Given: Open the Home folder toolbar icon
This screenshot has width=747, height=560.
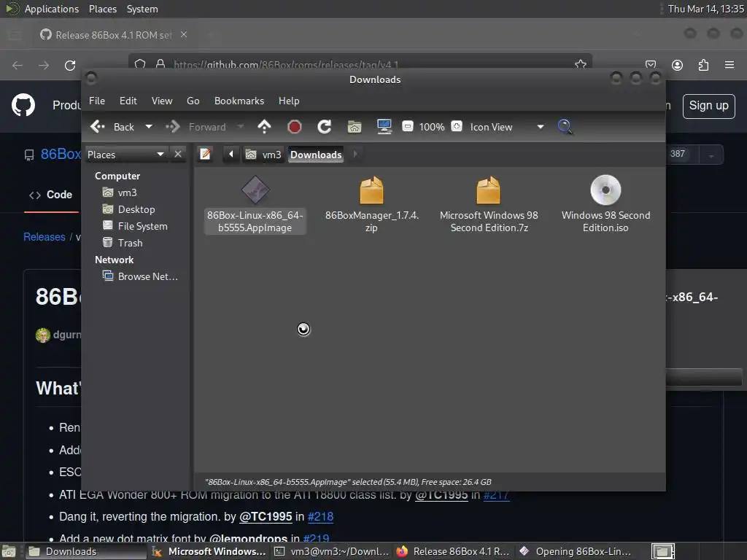Looking at the screenshot, I should (355, 127).
